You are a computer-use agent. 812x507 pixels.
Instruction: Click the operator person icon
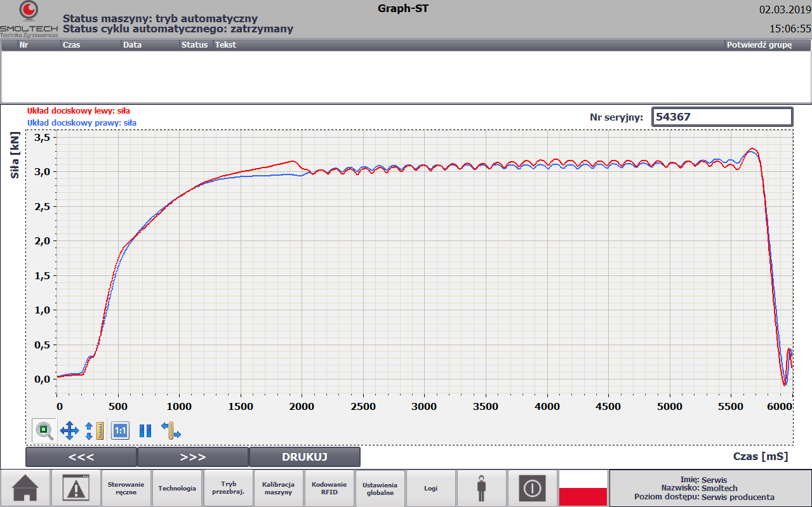click(x=482, y=488)
